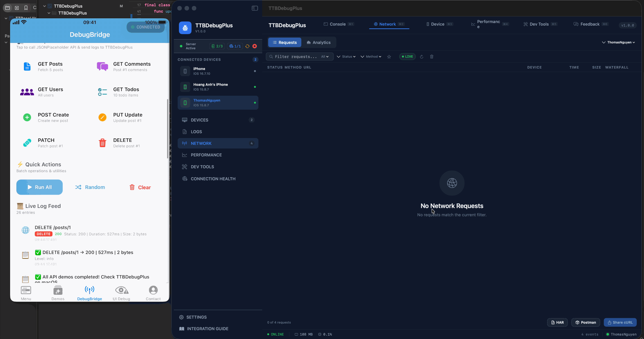Open SETTINGS at the bottom of the sidebar

[x=197, y=317]
